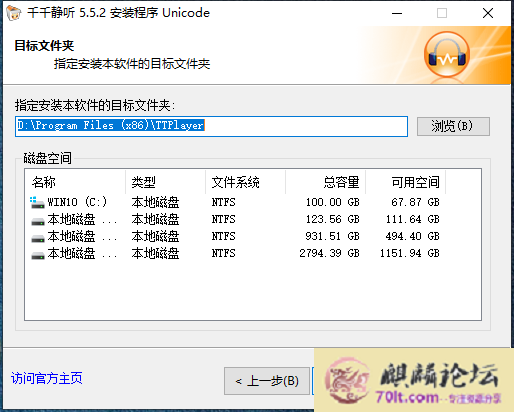The image size is (514, 412).
Task: Select the disk with 111.64 GB free
Action: [235, 219]
